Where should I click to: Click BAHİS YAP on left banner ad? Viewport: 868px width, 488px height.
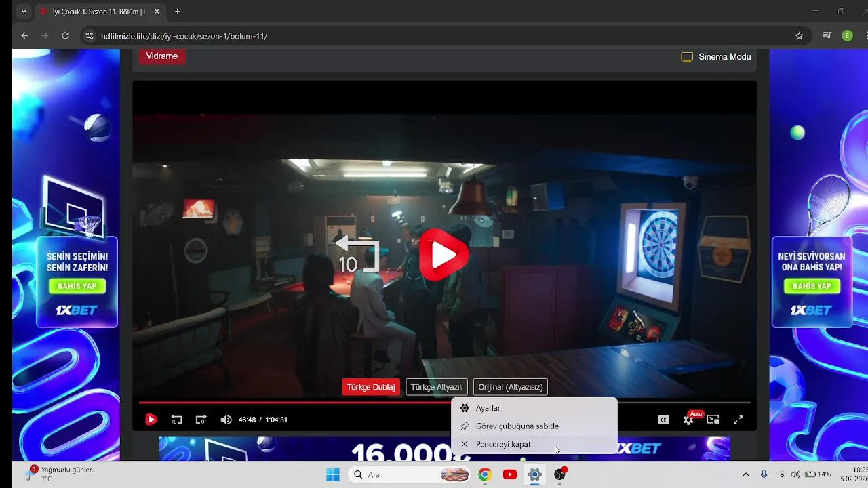(x=77, y=286)
